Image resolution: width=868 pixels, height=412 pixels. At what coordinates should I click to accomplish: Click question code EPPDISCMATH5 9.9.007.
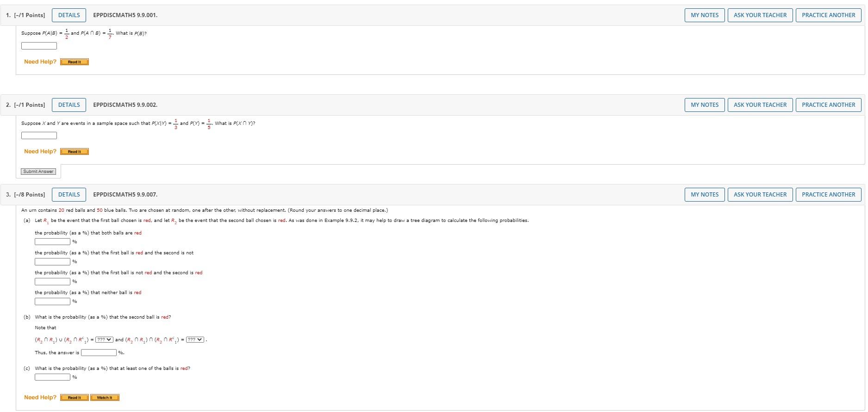point(125,195)
